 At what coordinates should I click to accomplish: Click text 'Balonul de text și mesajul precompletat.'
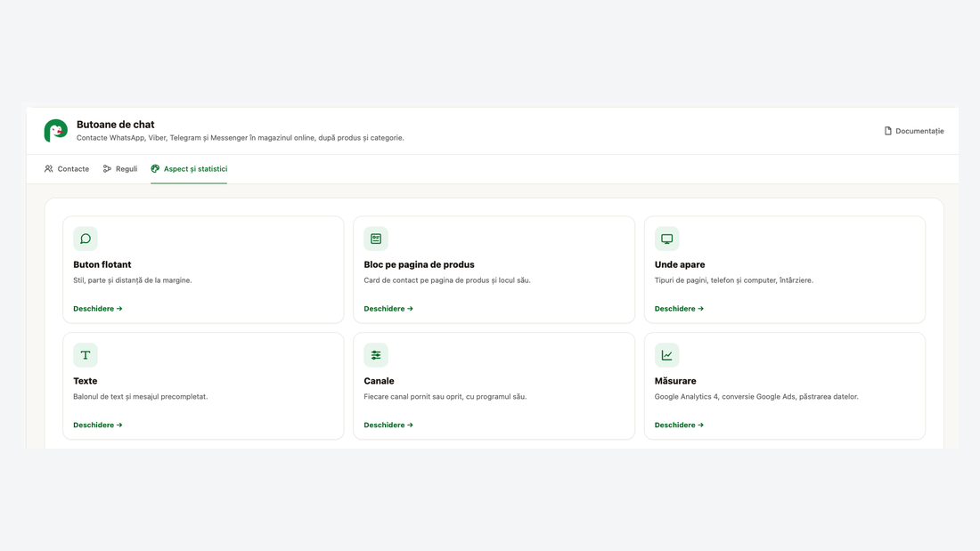pyautogui.click(x=140, y=397)
